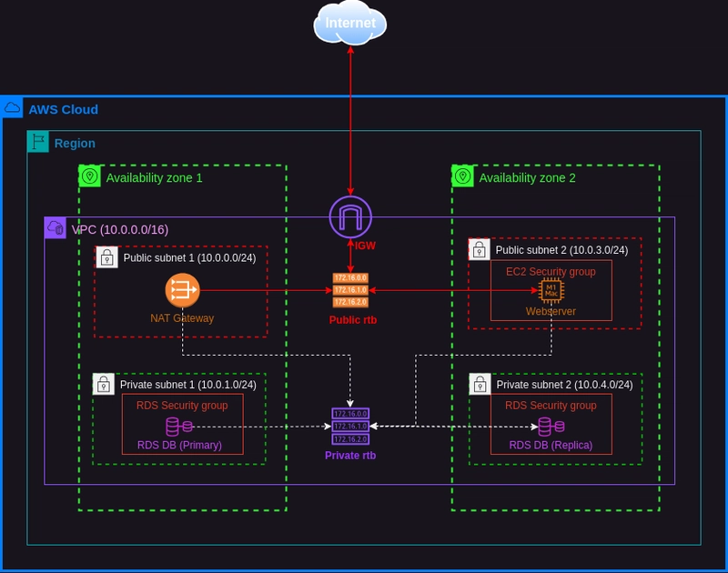
Task: Select the Public subnet 2 (10.0.3.0/24) label
Action: (561, 249)
